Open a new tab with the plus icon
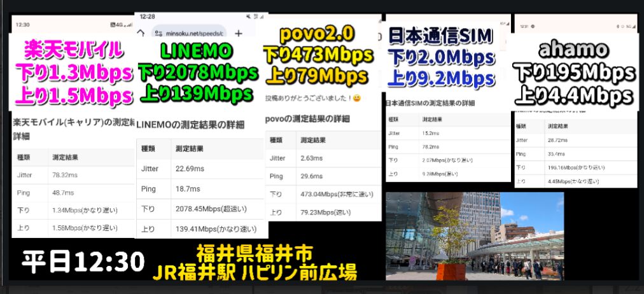 [239, 33]
